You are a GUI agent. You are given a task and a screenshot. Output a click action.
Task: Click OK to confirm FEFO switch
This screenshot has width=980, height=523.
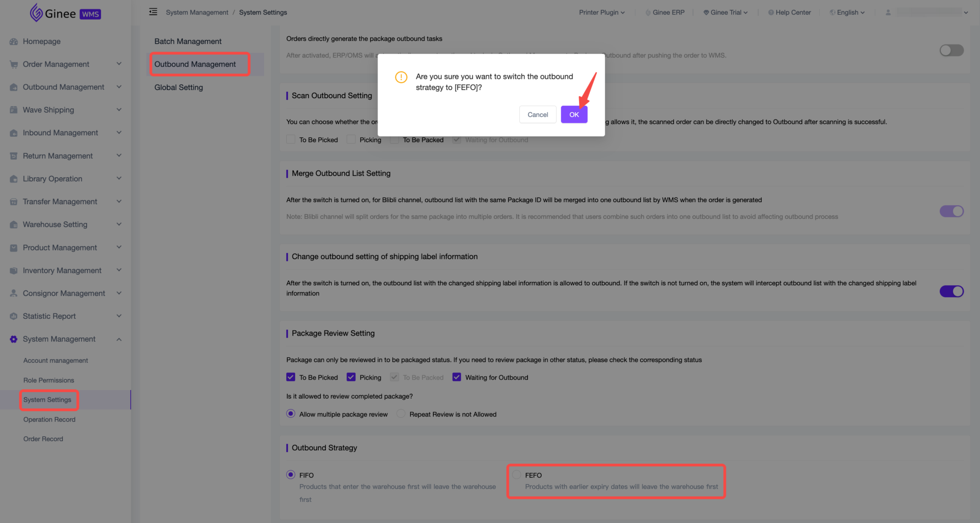point(574,115)
